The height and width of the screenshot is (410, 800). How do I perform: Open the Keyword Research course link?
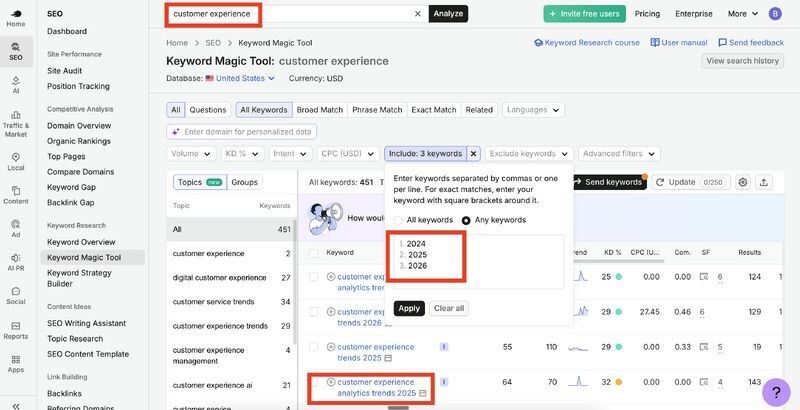click(x=587, y=43)
